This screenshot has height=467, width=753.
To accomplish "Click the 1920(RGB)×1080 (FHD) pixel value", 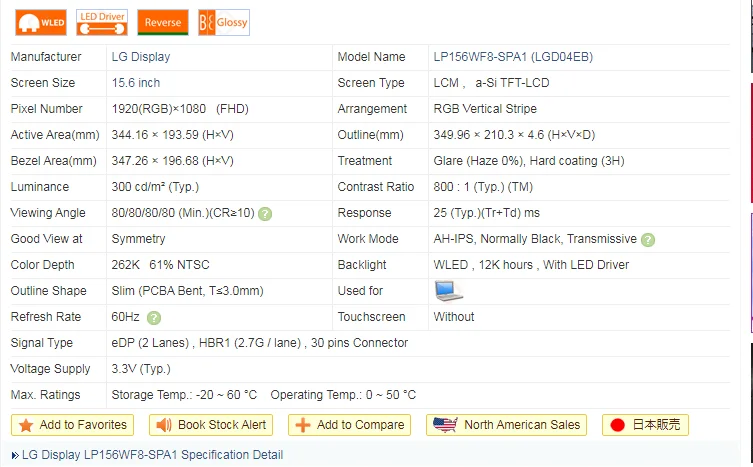I will pos(180,109).
